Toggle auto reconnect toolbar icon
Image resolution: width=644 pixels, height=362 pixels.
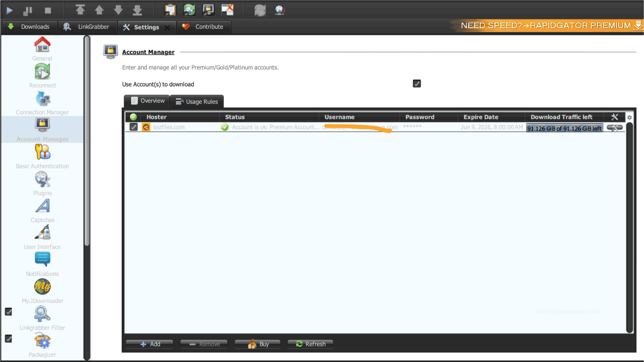click(x=189, y=10)
